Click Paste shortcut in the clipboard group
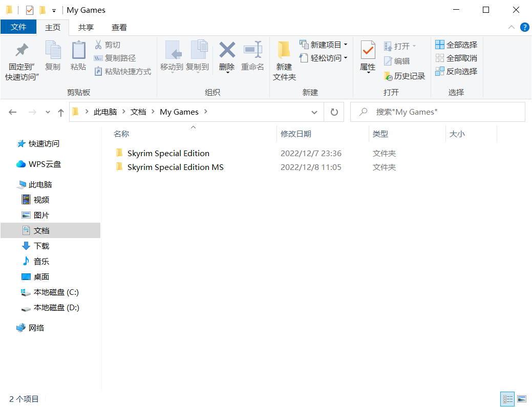 tap(122, 71)
